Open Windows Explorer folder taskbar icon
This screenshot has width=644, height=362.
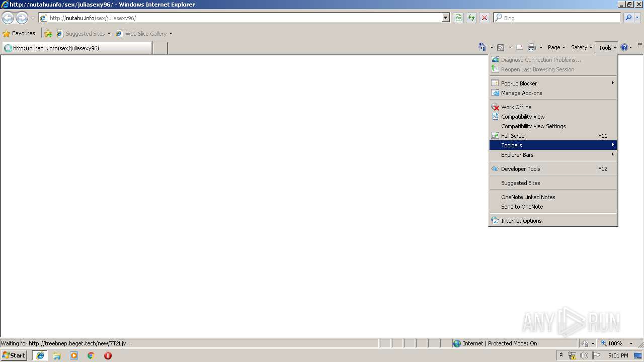tap(57, 355)
